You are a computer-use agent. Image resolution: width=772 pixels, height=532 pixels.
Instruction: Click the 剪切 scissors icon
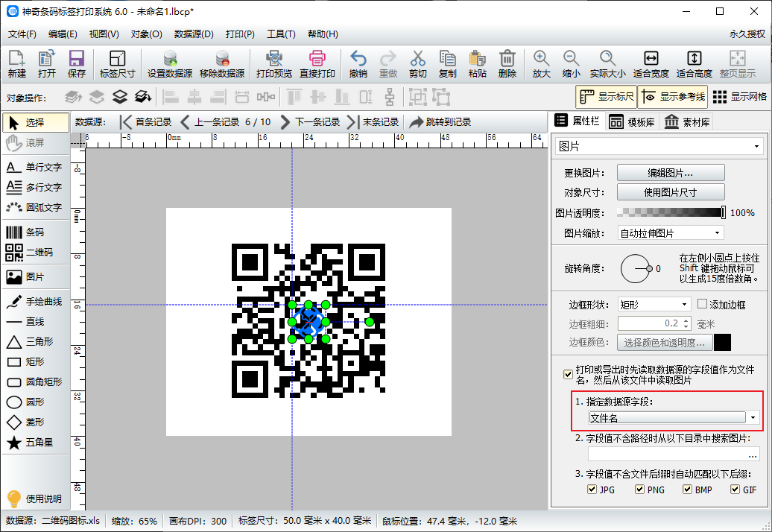(417, 64)
